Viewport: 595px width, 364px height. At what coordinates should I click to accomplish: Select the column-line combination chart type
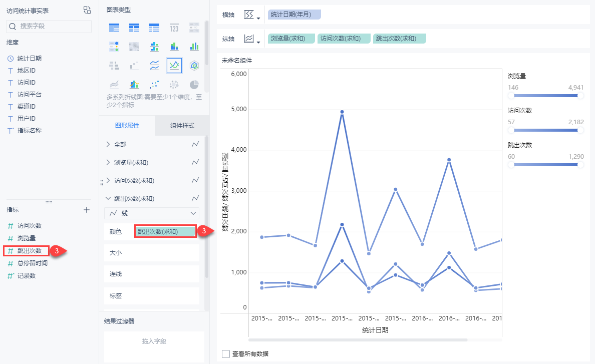pos(134,84)
